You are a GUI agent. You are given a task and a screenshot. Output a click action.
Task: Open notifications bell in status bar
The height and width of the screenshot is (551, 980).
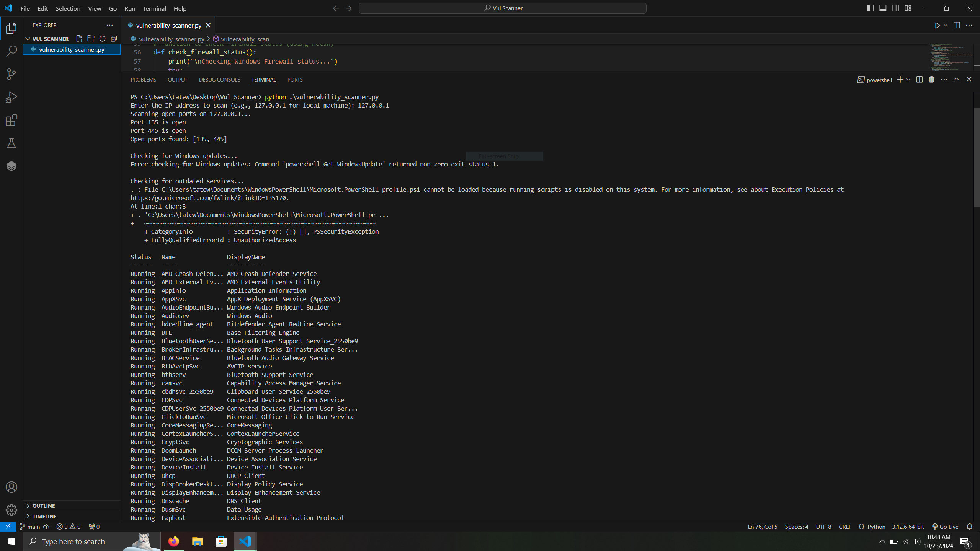[969, 527]
